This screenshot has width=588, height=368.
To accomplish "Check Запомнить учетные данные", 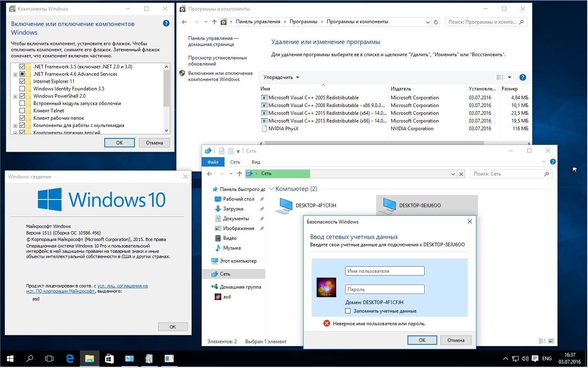I will coord(348,311).
